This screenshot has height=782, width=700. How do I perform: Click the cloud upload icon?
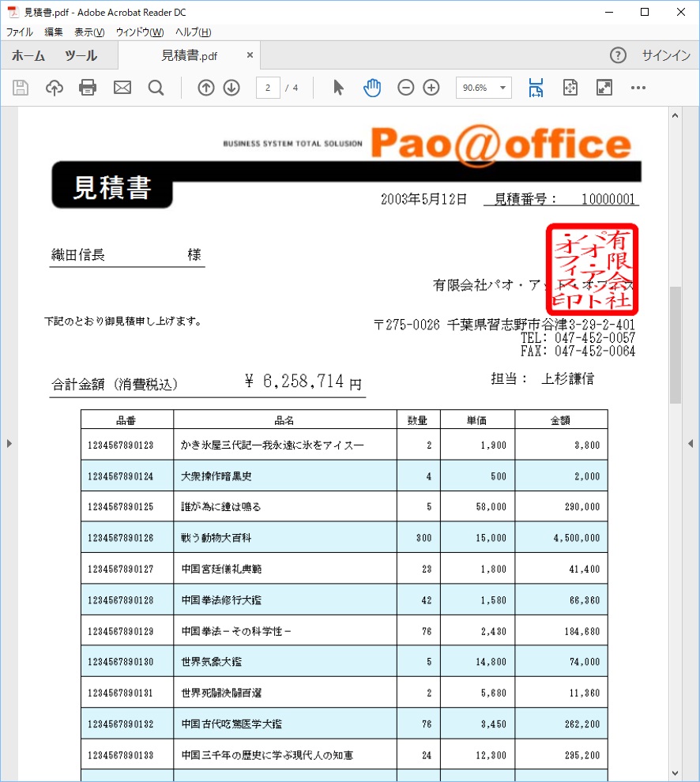[54, 88]
